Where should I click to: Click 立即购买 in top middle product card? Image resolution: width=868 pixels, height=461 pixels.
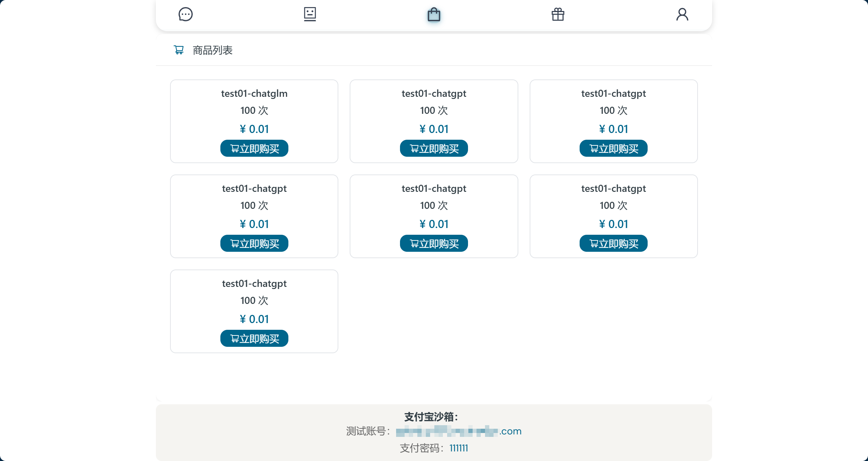pos(434,148)
